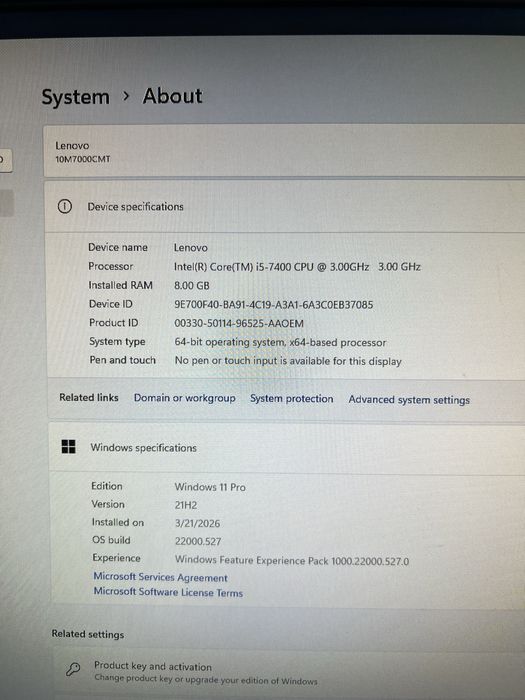Select processor text Intel(R) Core(TM) i5-7400 CPU

(244, 267)
